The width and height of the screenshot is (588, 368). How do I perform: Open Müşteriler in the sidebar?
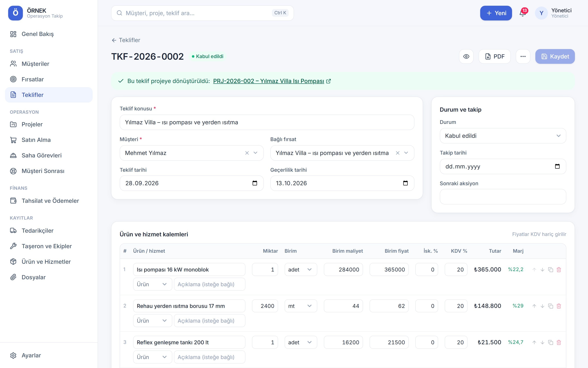(x=49, y=64)
